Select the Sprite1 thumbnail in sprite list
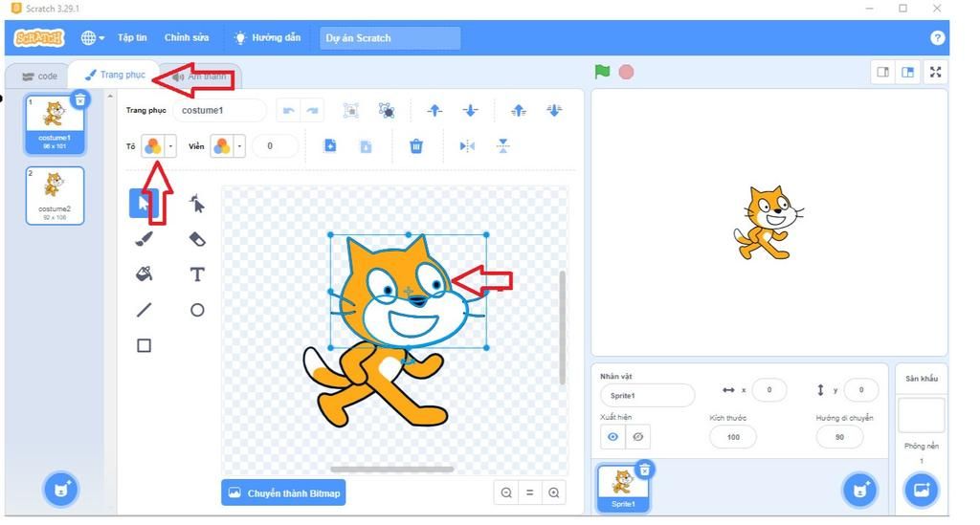Viewport: 980px width, 525px height. [x=622, y=489]
